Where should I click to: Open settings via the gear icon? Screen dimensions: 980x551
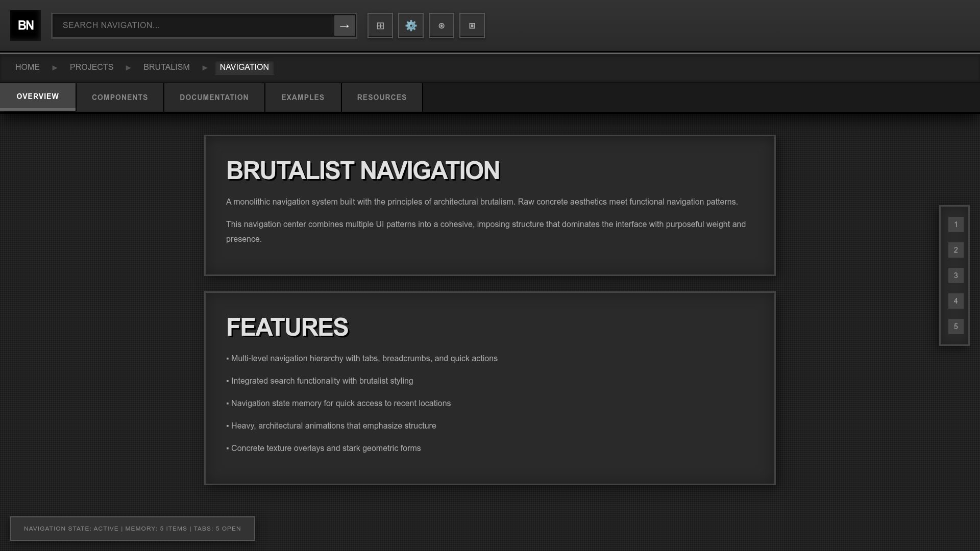[411, 26]
